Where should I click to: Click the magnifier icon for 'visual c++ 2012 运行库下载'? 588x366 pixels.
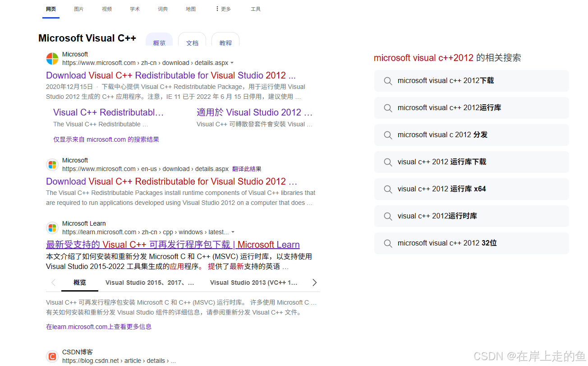click(388, 162)
